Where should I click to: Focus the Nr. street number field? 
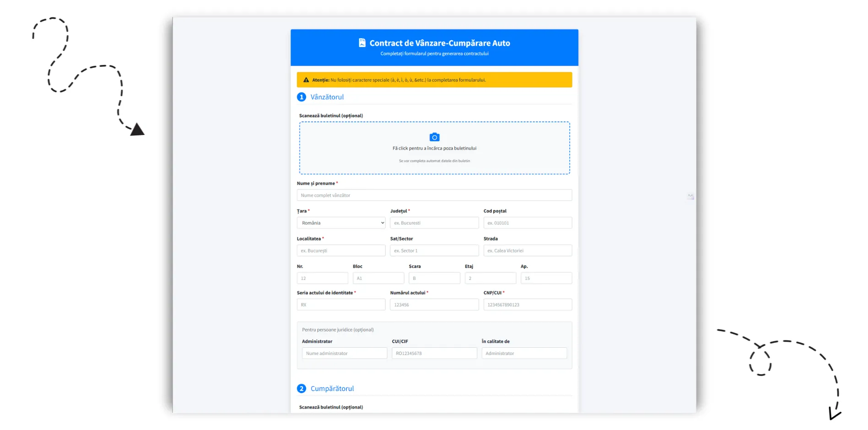tap(323, 278)
